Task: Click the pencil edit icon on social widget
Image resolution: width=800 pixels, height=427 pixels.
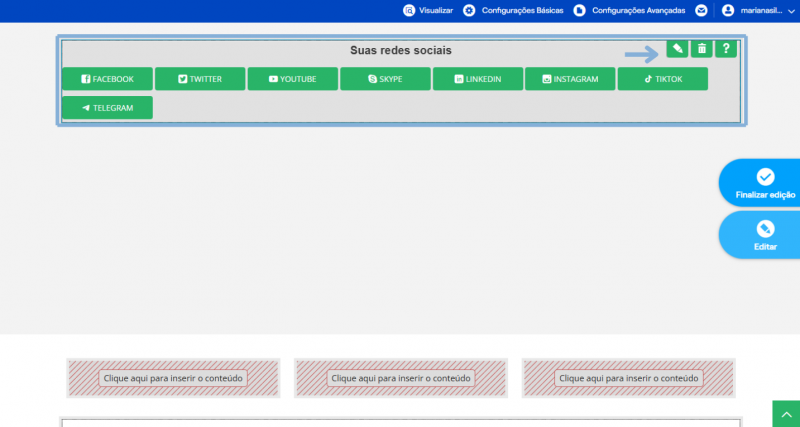Action: coord(677,48)
